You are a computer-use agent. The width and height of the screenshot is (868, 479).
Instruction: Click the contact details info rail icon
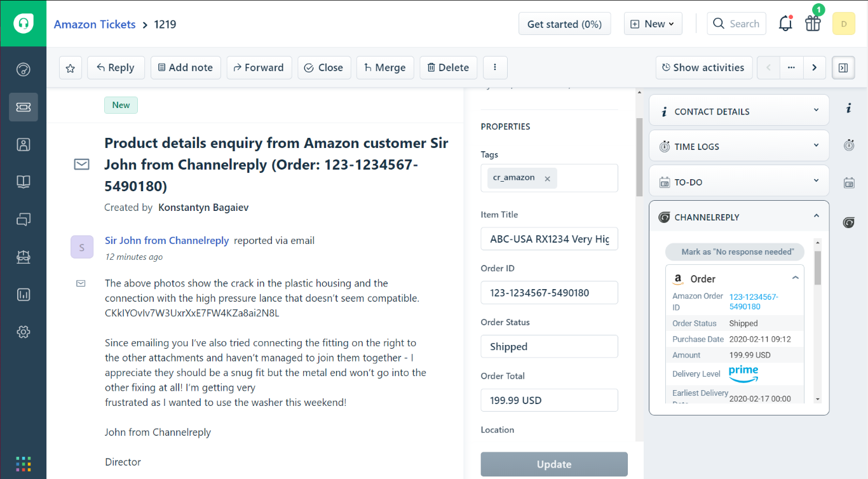[849, 109]
